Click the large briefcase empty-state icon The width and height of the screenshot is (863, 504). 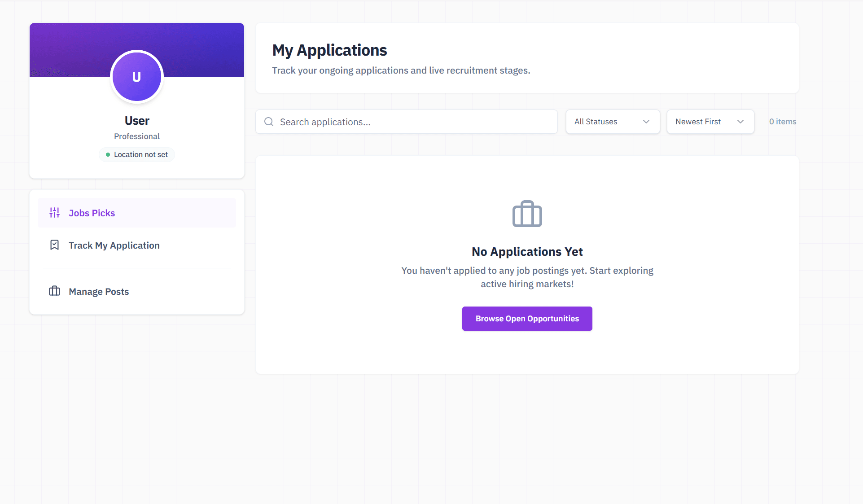coord(527,214)
